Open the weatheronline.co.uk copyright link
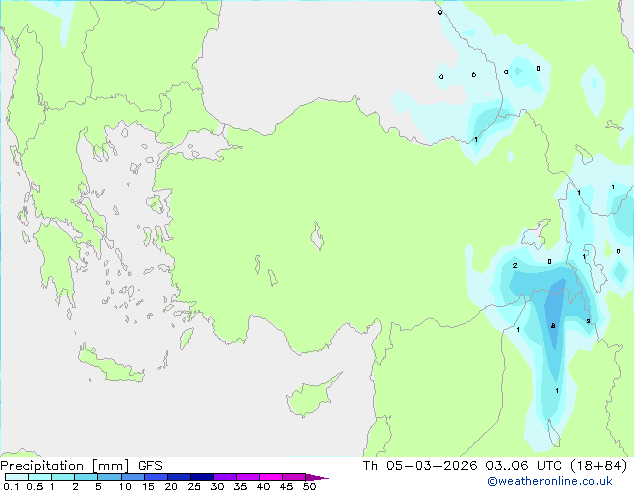 pyautogui.click(x=549, y=481)
